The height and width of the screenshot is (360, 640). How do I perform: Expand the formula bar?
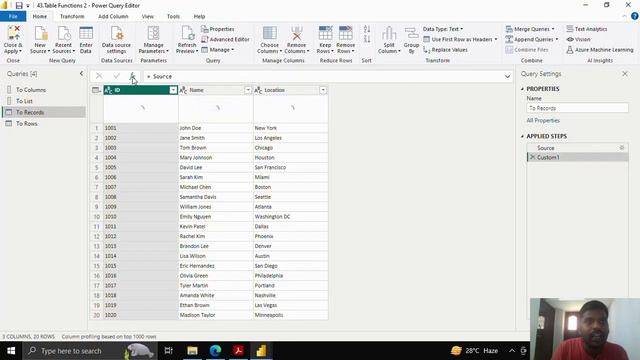tap(507, 76)
